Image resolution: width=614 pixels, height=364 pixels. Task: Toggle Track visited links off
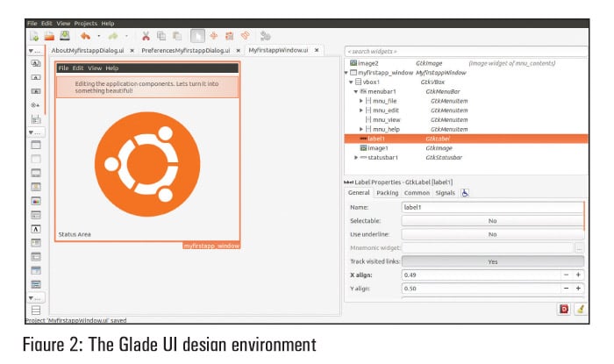point(491,261)
